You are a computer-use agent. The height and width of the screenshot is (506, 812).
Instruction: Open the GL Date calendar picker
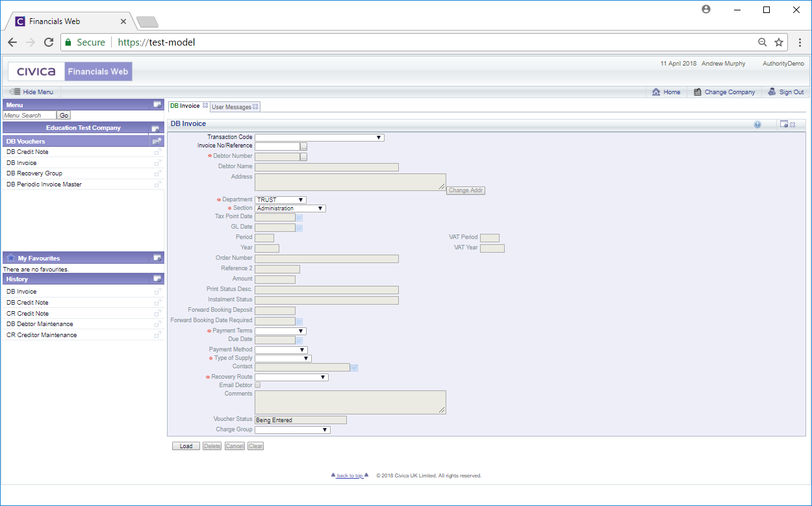299,228
